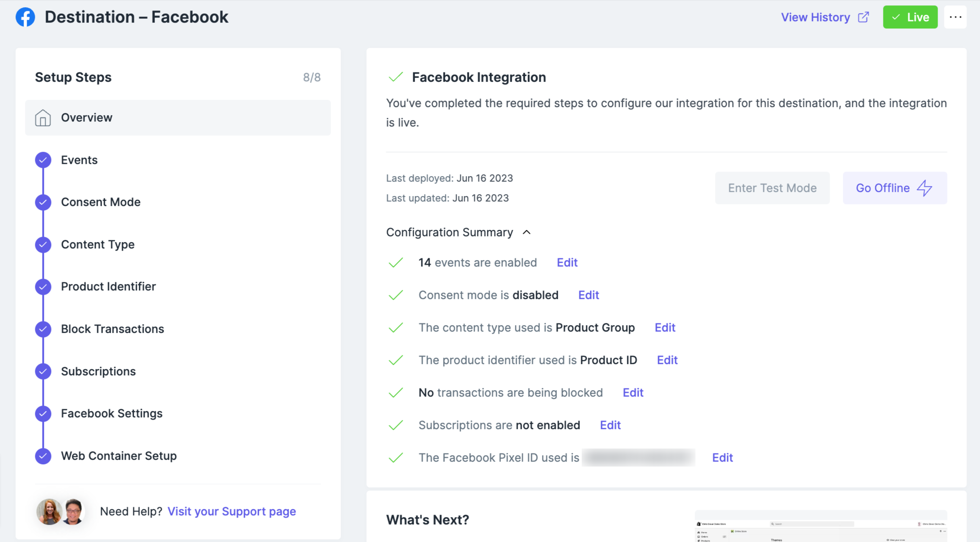This screenshot has width=980, height=542.
Task: Click the Web Container Setup checkmark circle
Action: tap(43, 456)
